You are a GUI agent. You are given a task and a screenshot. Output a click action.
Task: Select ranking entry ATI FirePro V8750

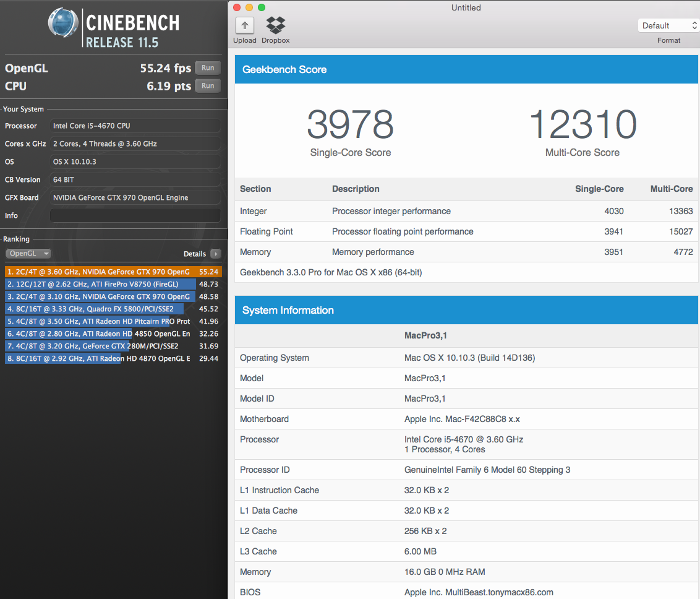(113, 284)
